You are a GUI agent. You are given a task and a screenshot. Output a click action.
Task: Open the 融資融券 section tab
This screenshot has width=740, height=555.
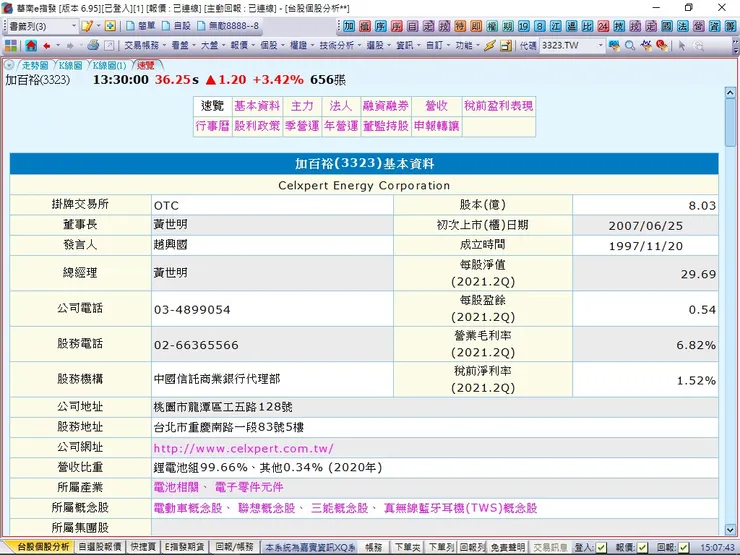[x=386, y=106]
